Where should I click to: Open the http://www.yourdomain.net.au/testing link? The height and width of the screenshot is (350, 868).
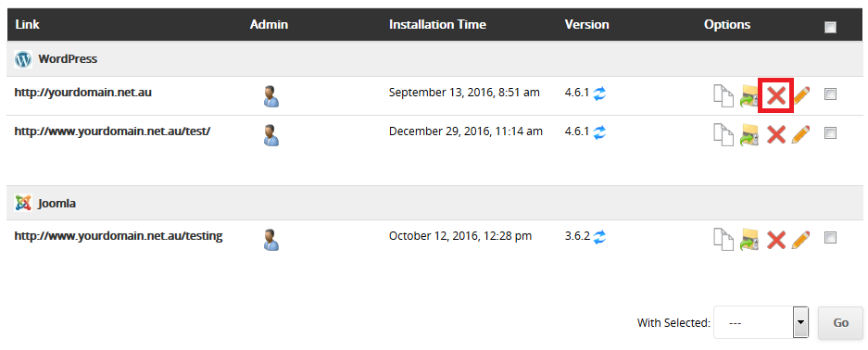[119, 236]
